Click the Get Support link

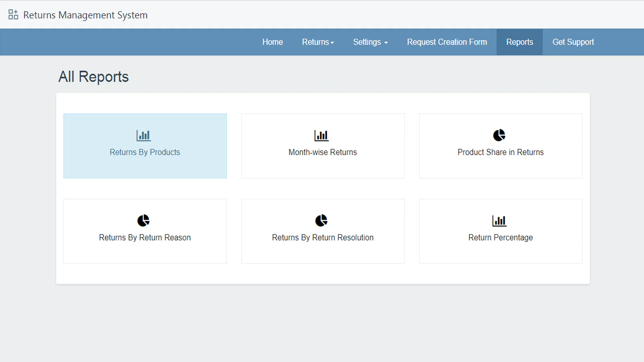coord(573,42)
